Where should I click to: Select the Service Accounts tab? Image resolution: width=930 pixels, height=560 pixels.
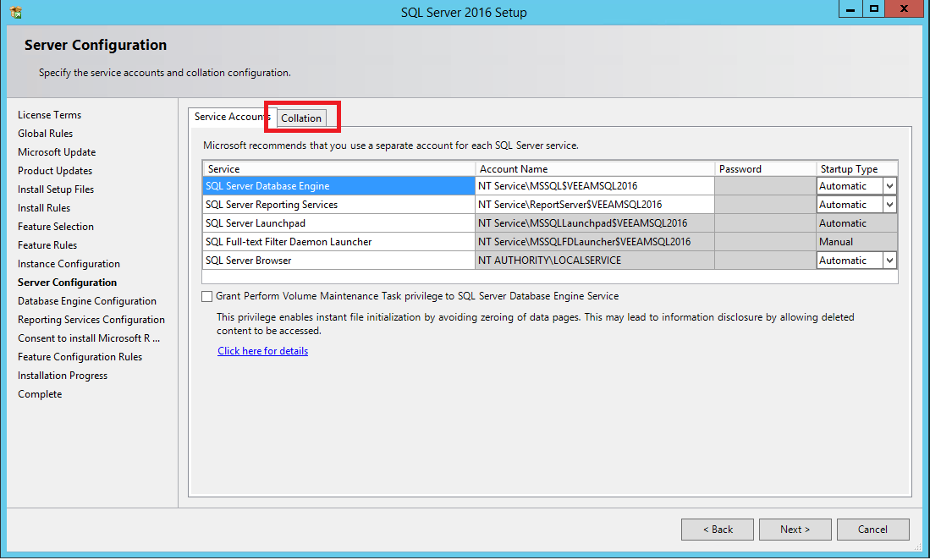pos(232,117)
